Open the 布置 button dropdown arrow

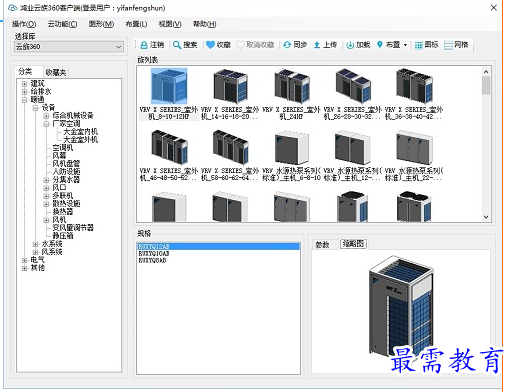click(x=405, y=45)
